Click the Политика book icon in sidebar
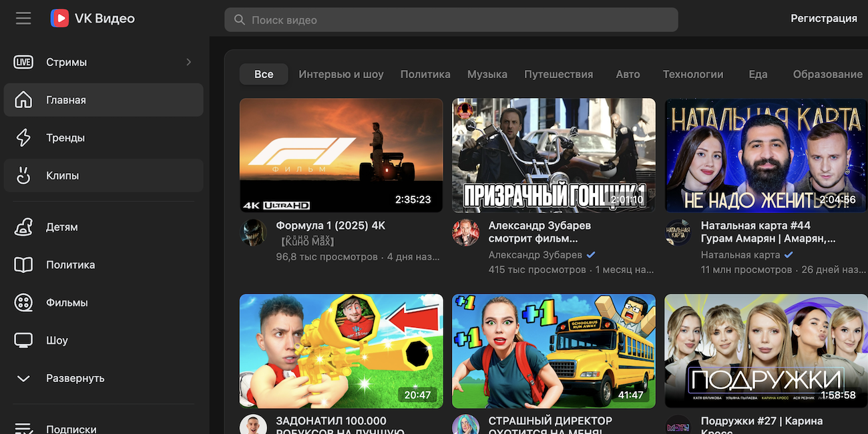Image resolution: width=868 pixels, height=434 pixels. pos(23,265)
